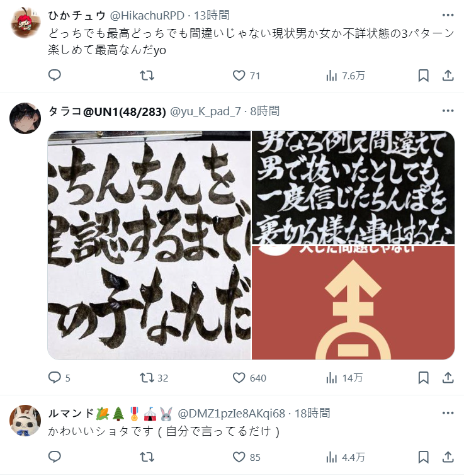The height and width of the screenshot is (476, 464).
Task: Open the large calligraphy image on left
Action: (x=149, y=246)
